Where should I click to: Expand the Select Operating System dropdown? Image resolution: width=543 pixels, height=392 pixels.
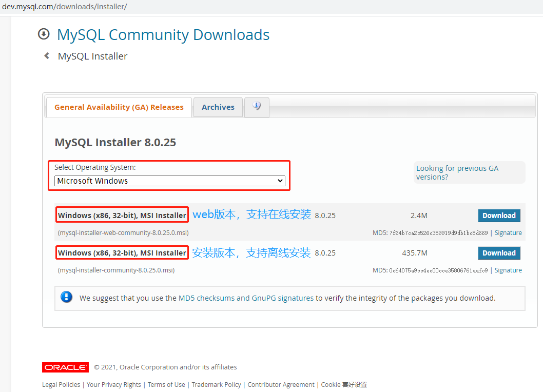(169, 181)
